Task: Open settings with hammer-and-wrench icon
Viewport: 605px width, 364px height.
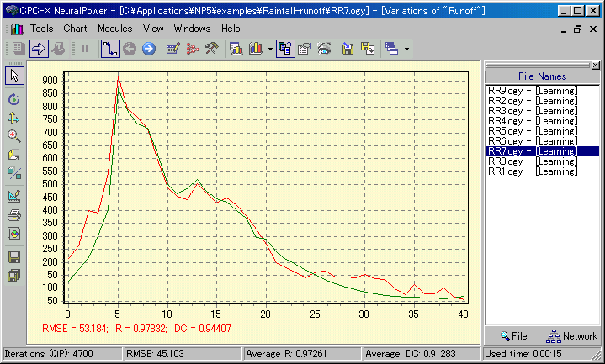Action: coord(211,49)
